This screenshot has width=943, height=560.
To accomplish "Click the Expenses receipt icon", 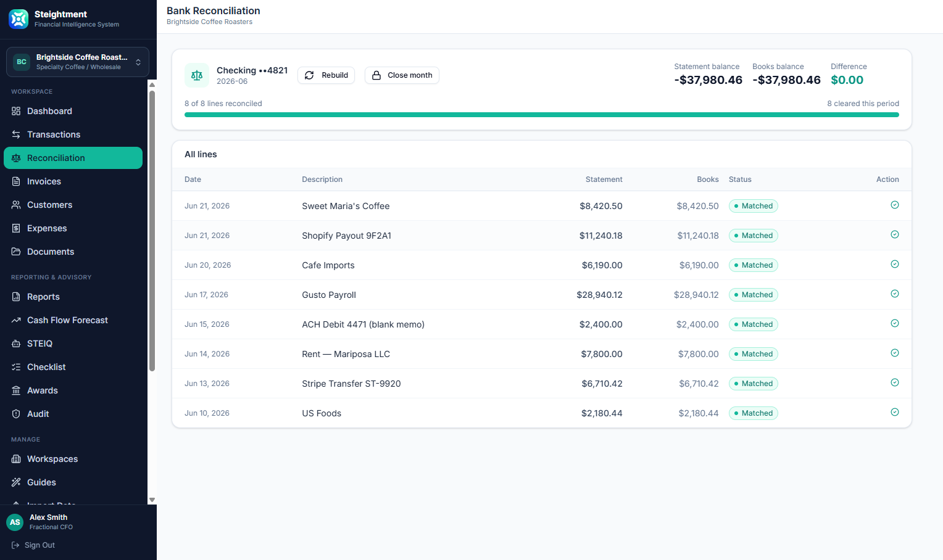I will pos(16,228).
